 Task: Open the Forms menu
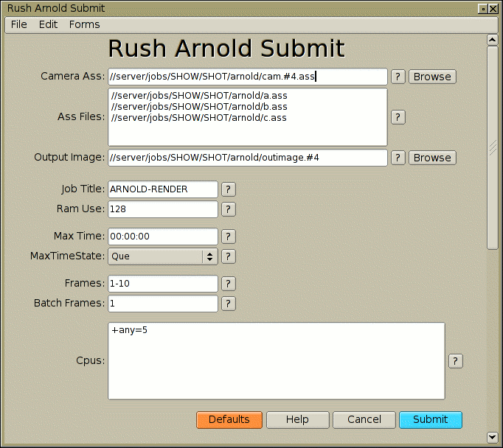click(84, 24)
